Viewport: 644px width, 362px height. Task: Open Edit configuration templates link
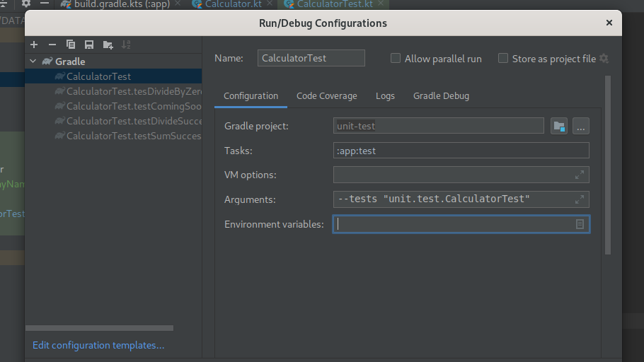[x=98, y=345]
